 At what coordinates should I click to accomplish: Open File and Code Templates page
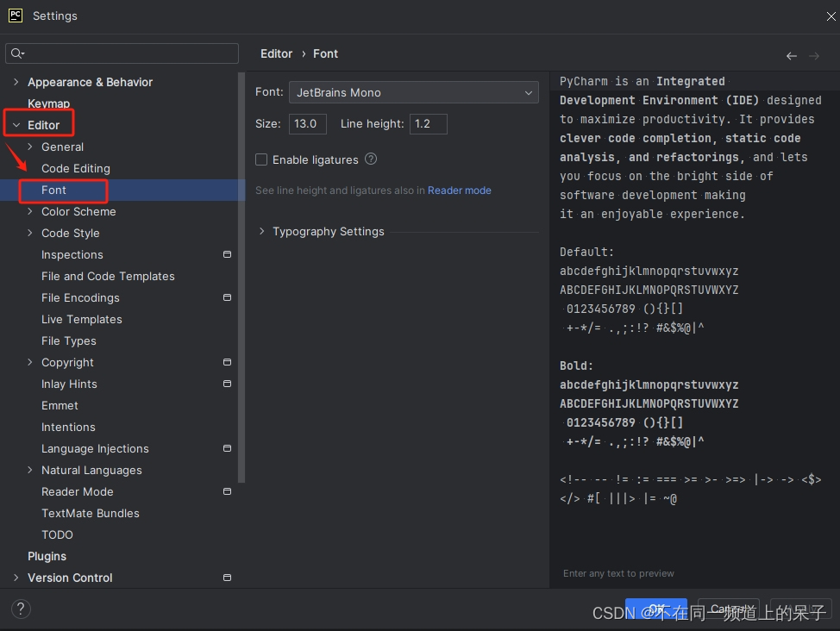pos(108,277)
